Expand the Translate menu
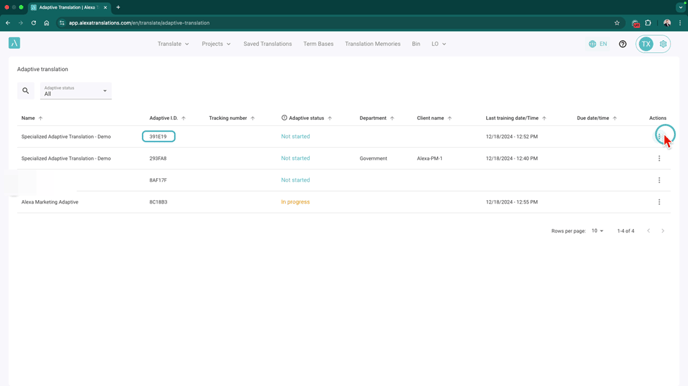Viewport: 688px width, 386px height. click(173, 44)
